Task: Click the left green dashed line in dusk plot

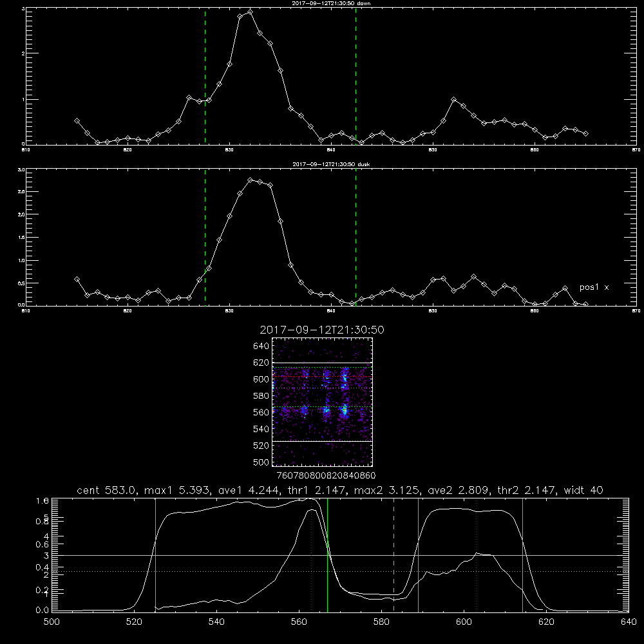Action: (205, 238)
